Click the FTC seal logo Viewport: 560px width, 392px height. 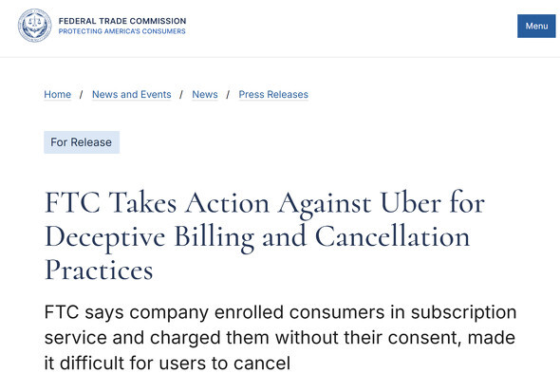pos(34,26)
